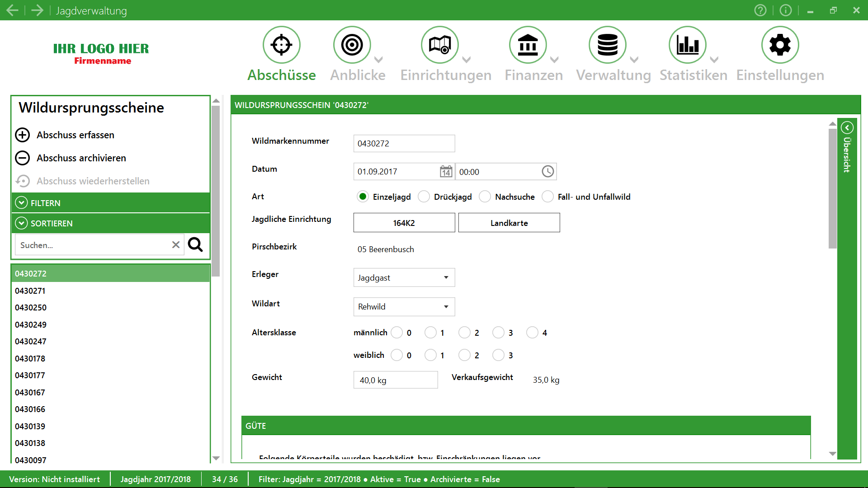Viewport: 868px width, 488px height.
Task: Select list entry 0430271
Action: [111, 291]
